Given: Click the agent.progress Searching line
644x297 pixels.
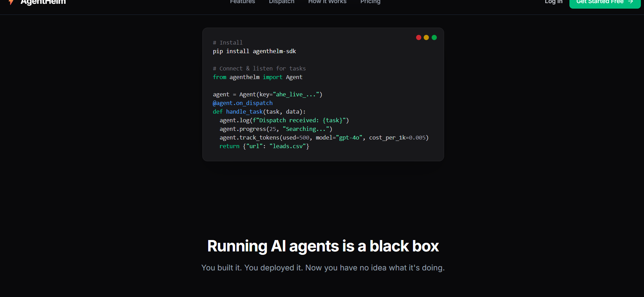Looking at the screenshot, I should pos(276,129).
